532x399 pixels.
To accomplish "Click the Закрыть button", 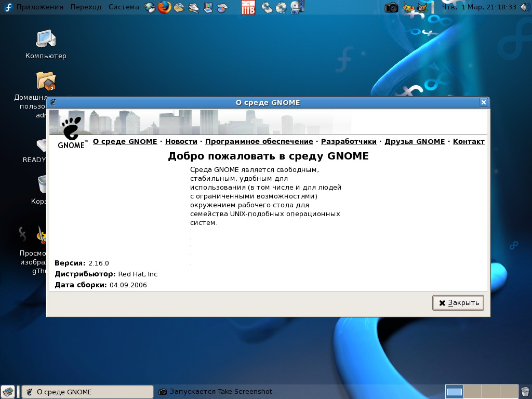I will 458,303.
